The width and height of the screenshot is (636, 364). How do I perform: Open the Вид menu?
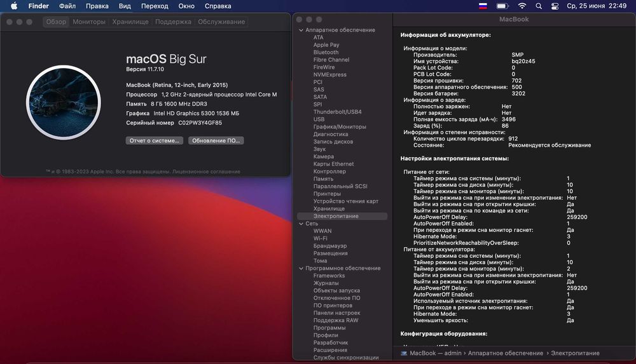(125, 6)
